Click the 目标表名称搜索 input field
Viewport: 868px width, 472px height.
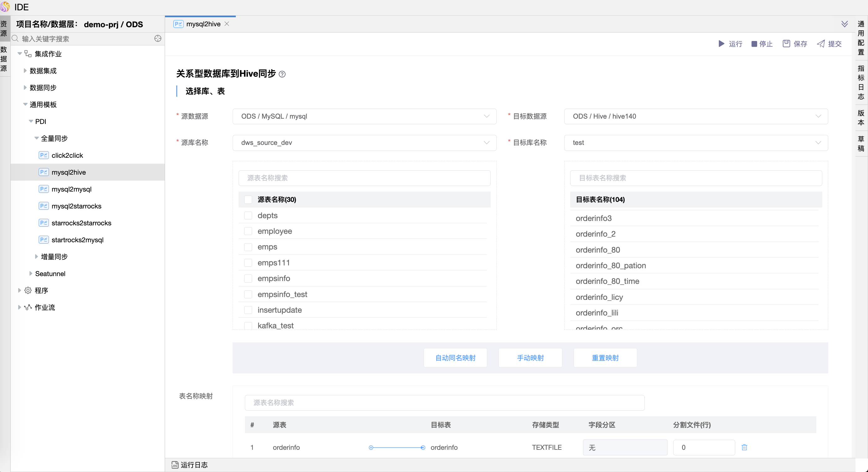point(696,178)
